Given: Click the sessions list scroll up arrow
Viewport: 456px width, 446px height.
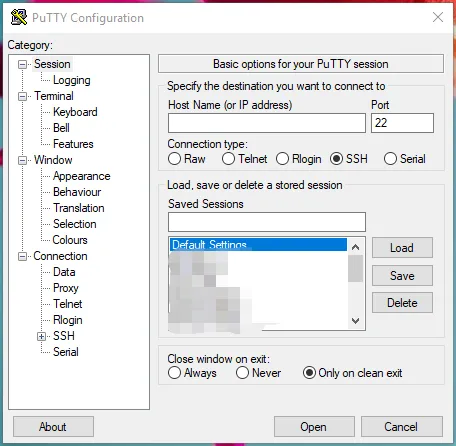Looking at the screenshot, I should point(355,247).
